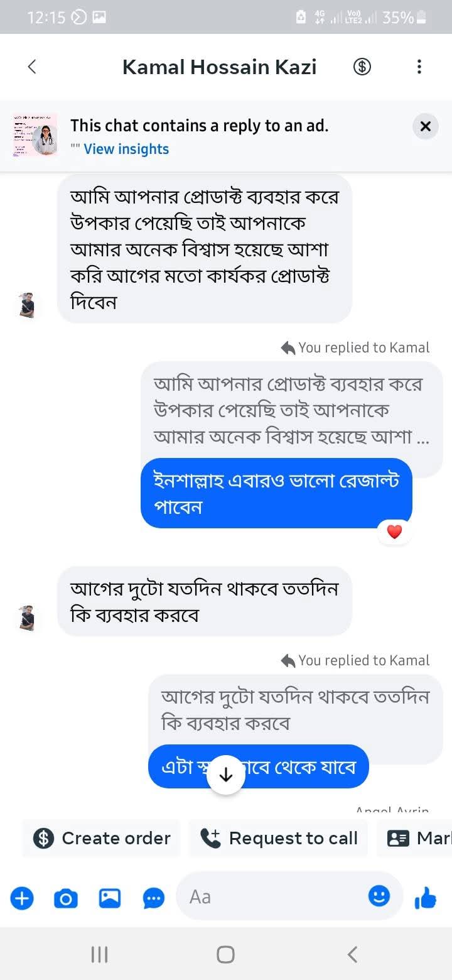Viewport: 452px width, 980px height.
Task: Tap the heart reaction on the blue message
Action: coord(394,531)
